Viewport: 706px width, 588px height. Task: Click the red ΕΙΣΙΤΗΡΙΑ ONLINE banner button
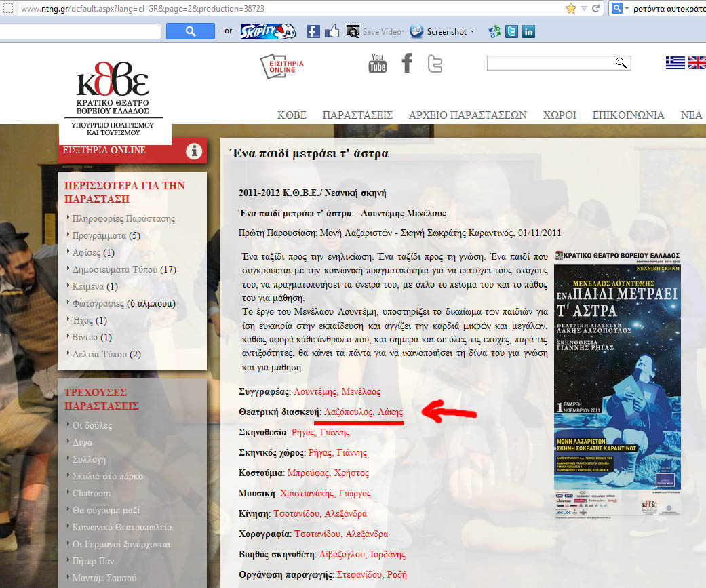click(x=132, y=151)
